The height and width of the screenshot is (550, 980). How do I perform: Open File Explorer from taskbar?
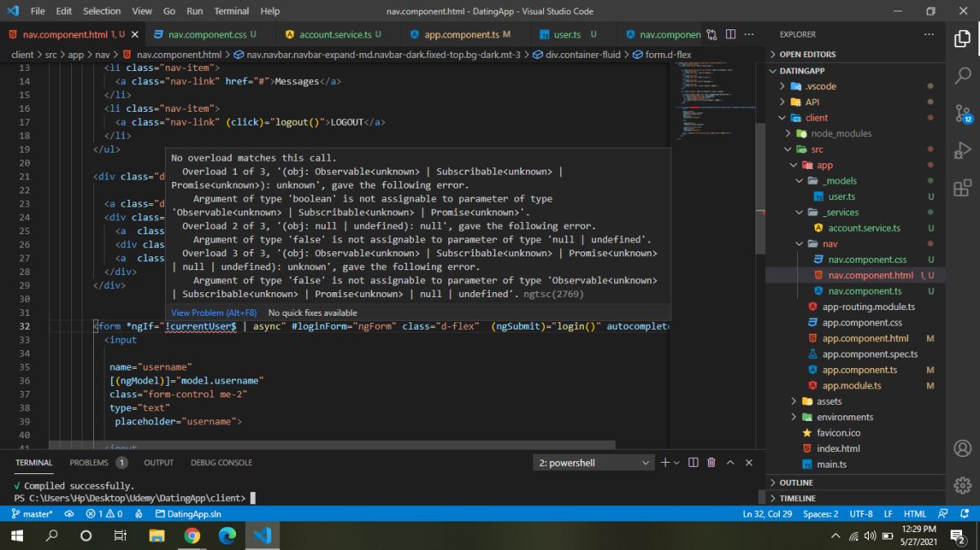(x=157, y=536)
